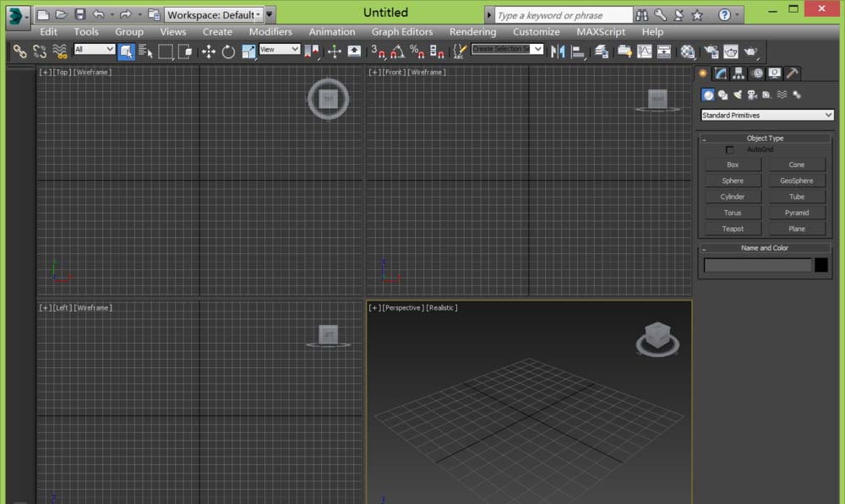The height and width of the screenshot is (504, 845).
Task: Click the Open File folder icon
Action: tap(62, 14)
